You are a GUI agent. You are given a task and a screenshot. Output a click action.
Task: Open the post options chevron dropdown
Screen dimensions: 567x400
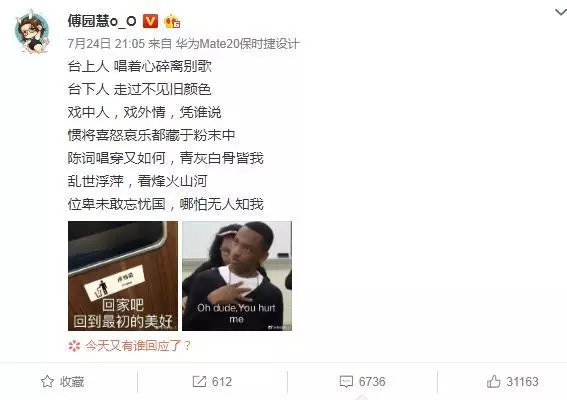click(561, 12)
